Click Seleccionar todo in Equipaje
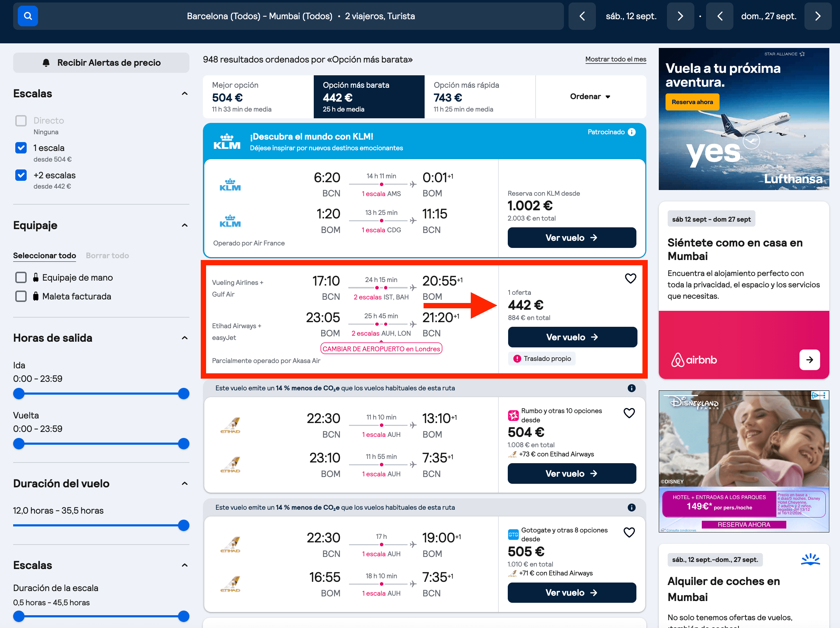The width and height of the screenshot is (840, 628). [x=44, y=255]
